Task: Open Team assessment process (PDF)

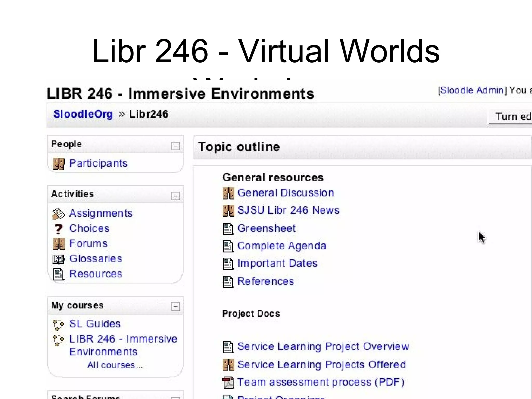Action: tap(321, 382)
